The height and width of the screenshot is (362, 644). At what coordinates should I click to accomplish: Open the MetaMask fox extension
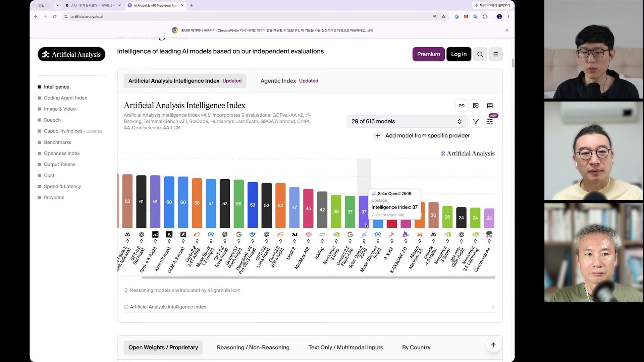coord(466,16)
